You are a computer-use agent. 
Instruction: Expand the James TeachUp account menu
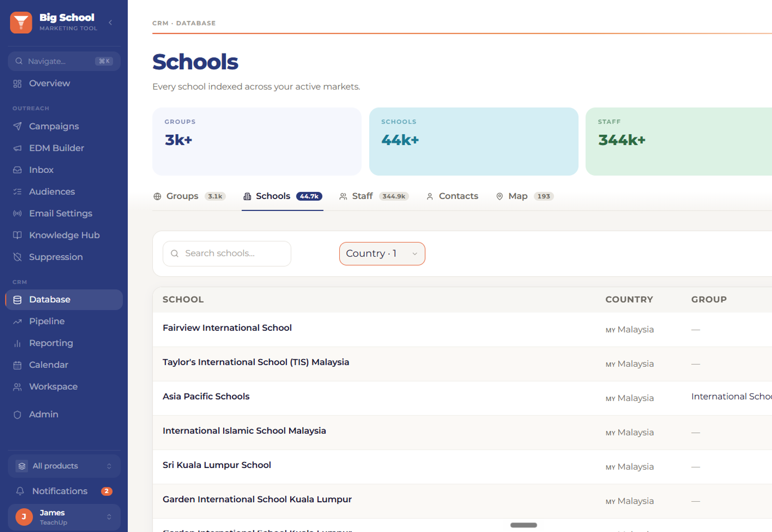coord(64,517)
